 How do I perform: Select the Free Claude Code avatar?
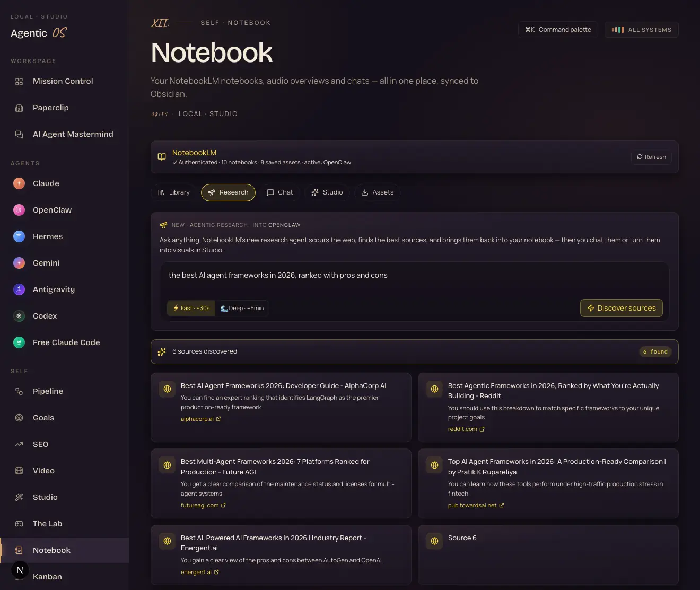pos(19,342)
